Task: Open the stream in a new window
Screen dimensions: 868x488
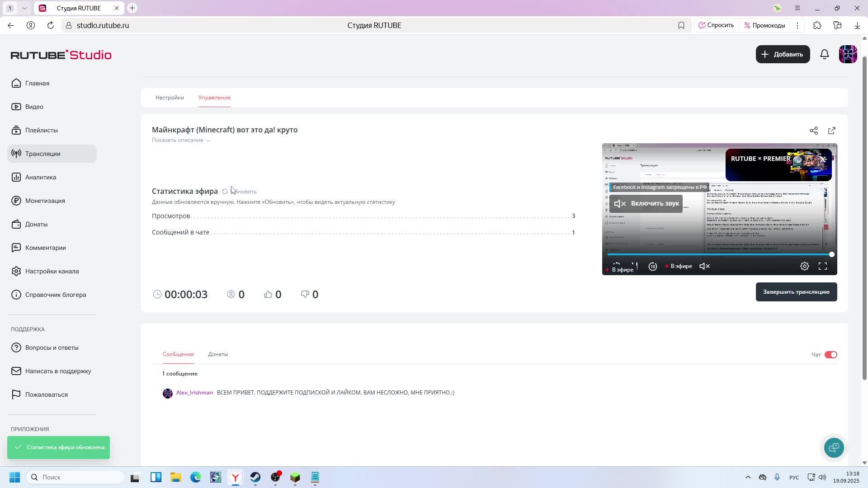Action: [832, 131]
